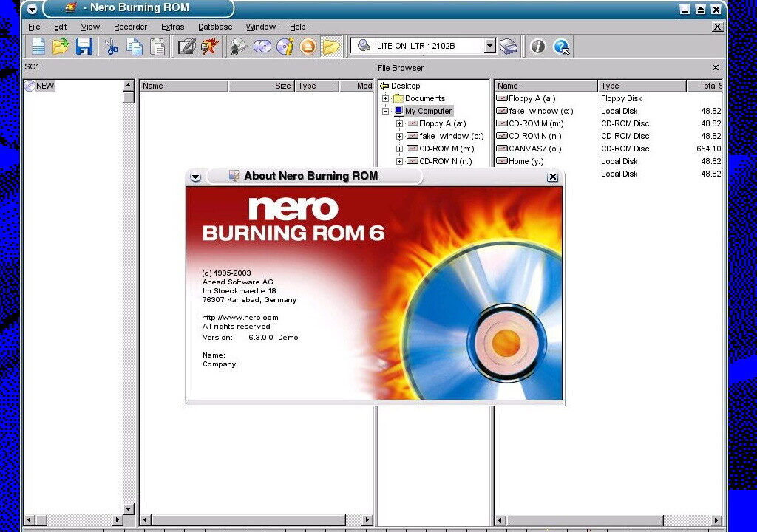Image resolution: width=757 pixels, height=532 pixels.
Task: Close the About Nero Burning ROM dialog
Action: tap(552, 177)
